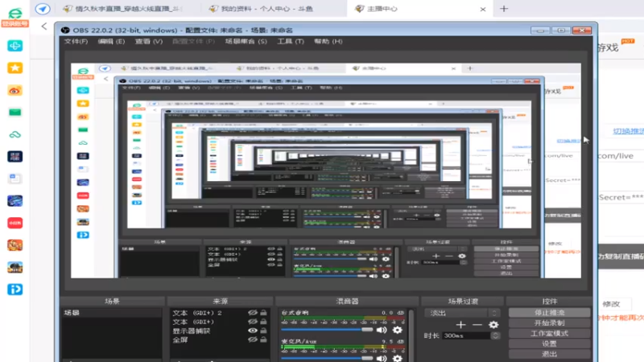Viewport: 644px width, 362px height.
Task: Click the 退出 exit button in OBS
Action: (550, 354)
